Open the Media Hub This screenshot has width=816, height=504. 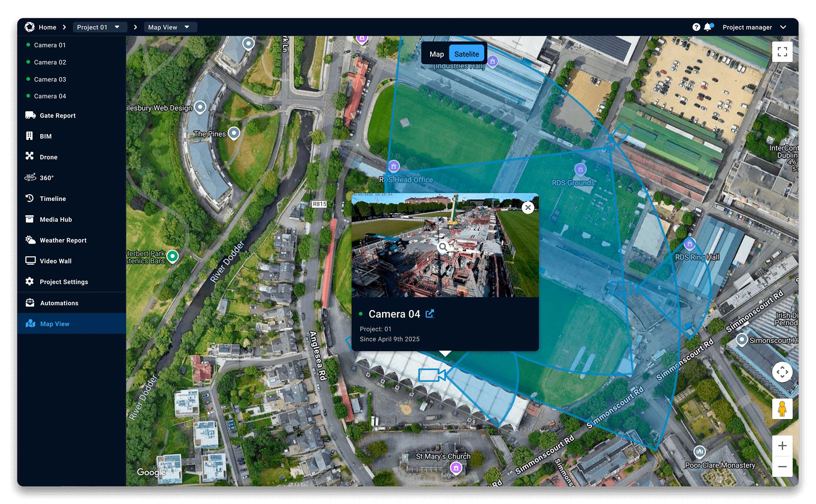(55, 219)
